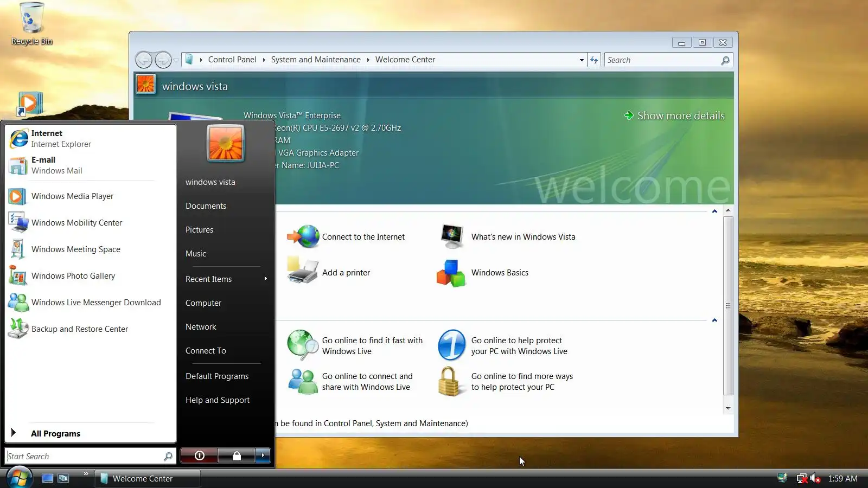
Task: Click the connect and share with Windows Live icon
Action: [303, 381]
